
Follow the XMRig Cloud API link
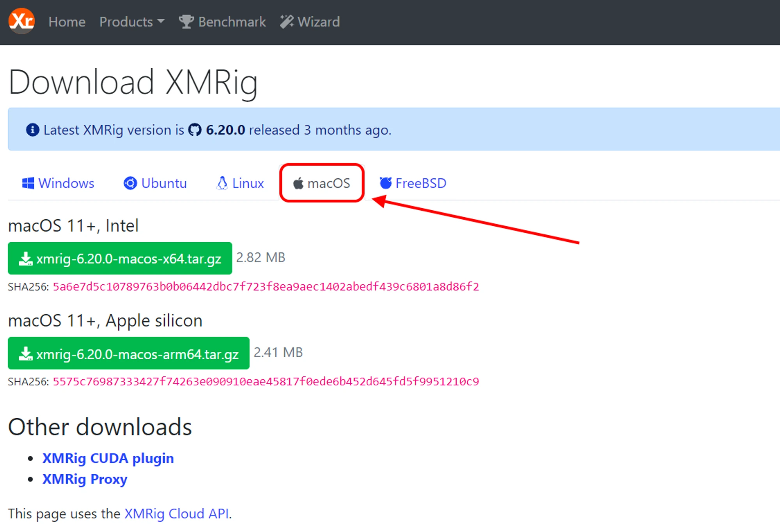177,514
